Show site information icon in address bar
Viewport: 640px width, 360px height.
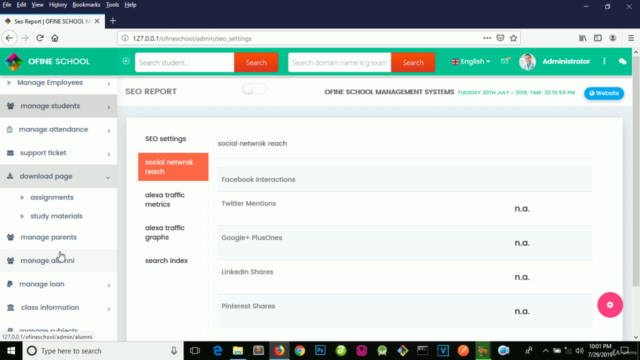point(125,38)
